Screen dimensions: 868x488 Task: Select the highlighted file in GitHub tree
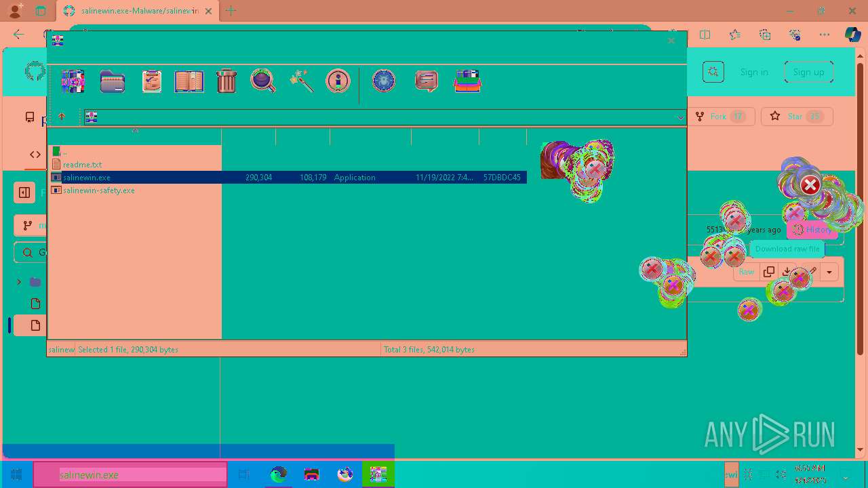[30, 325]
